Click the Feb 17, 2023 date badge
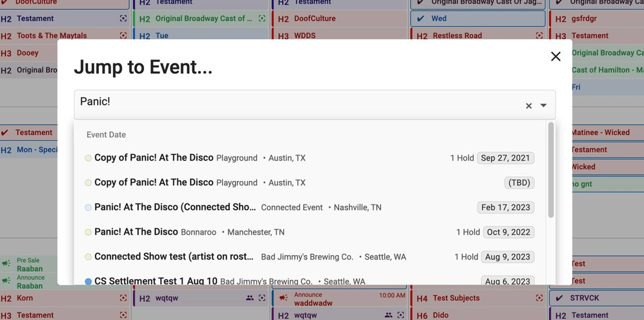The width and height of the screenshot is (644, 320). coord(506,207)
